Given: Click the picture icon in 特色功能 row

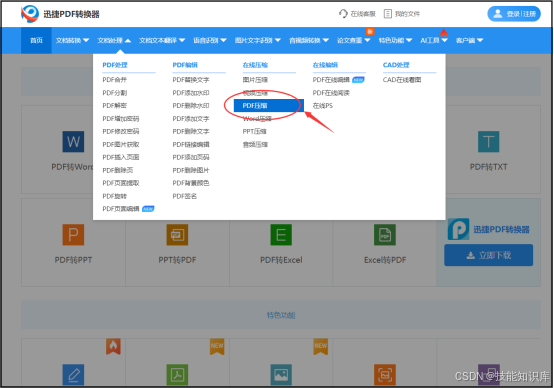Looking at the screenshot, I should pyautogui.click(x=281, y=375).
